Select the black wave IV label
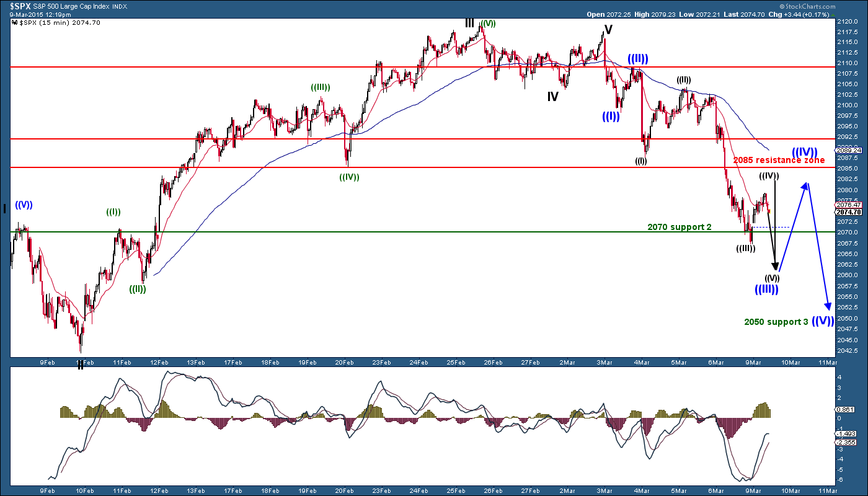The height and width of the screenshot is (496, 868). point(553,96)
